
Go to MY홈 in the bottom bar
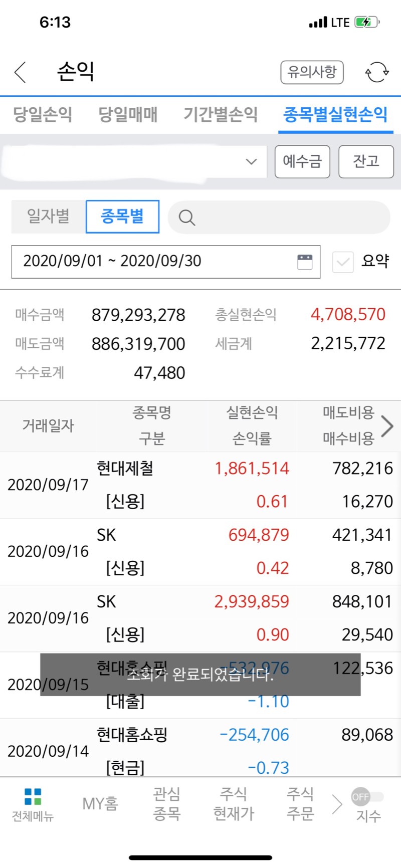(x=100, y=804)
